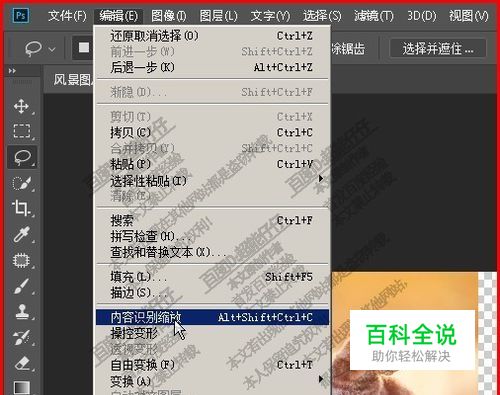Click the New Selection square icon

tap(84, 48)
